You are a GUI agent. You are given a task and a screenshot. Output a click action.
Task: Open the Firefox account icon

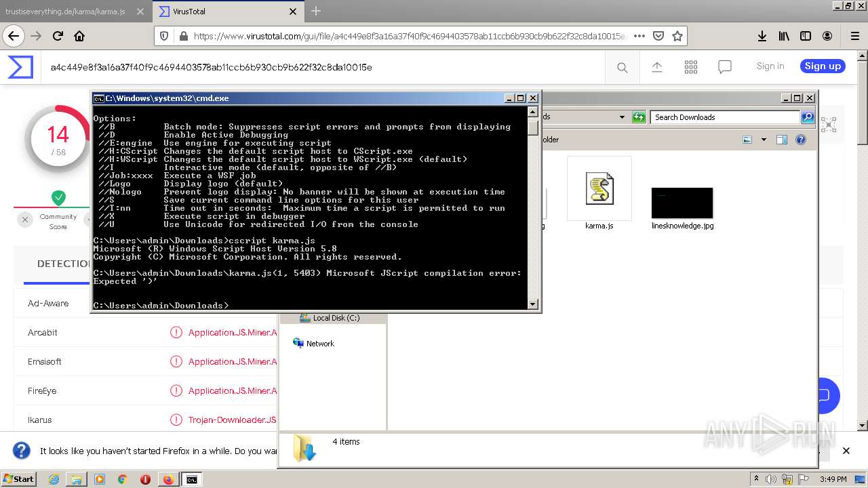(827, 36)
